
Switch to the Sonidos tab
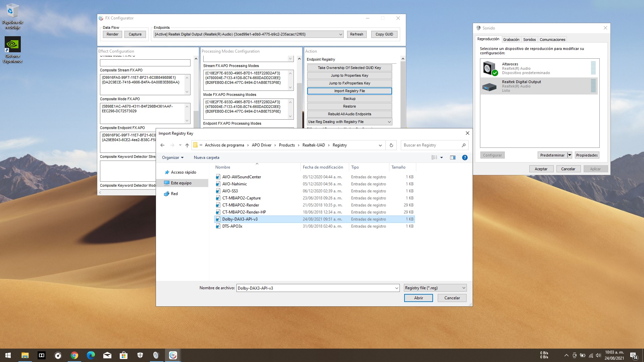(x=529, y=40)
